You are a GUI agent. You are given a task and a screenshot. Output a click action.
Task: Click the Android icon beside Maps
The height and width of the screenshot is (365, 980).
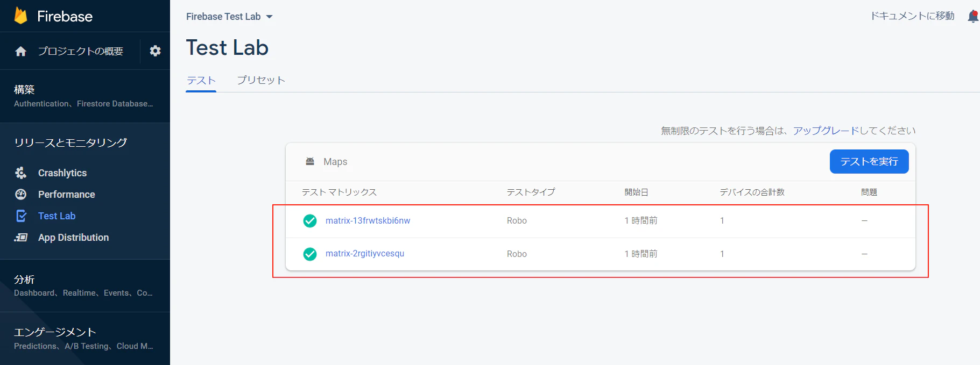[x=310, y=161]
